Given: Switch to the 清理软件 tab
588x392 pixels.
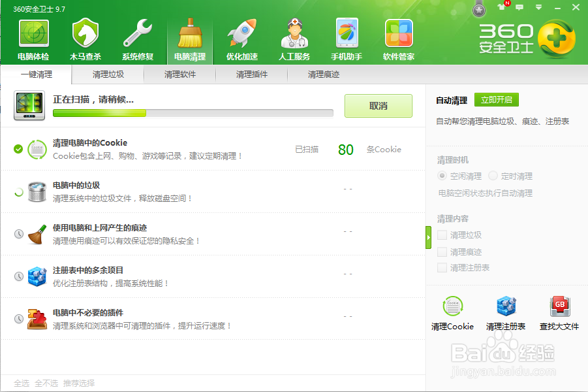Looking at the screenshot, I should click(179, 74).
